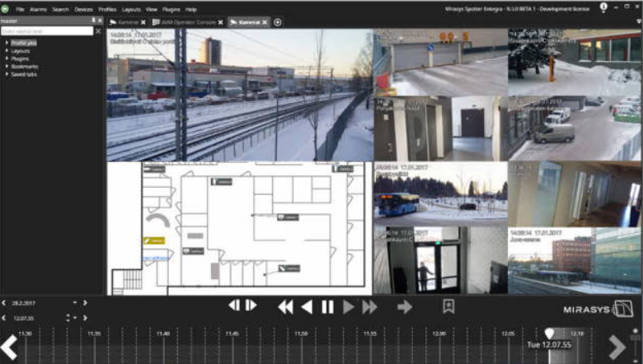This screenshot has height=364, width=643.
Task: Open the Alarms menu
Action: [x=38, y=8]
